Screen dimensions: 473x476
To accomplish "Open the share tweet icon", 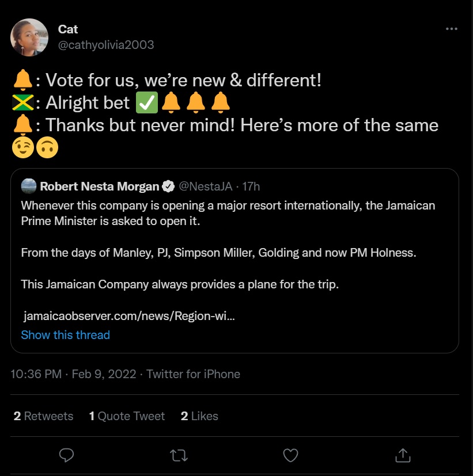I will 402,455.
